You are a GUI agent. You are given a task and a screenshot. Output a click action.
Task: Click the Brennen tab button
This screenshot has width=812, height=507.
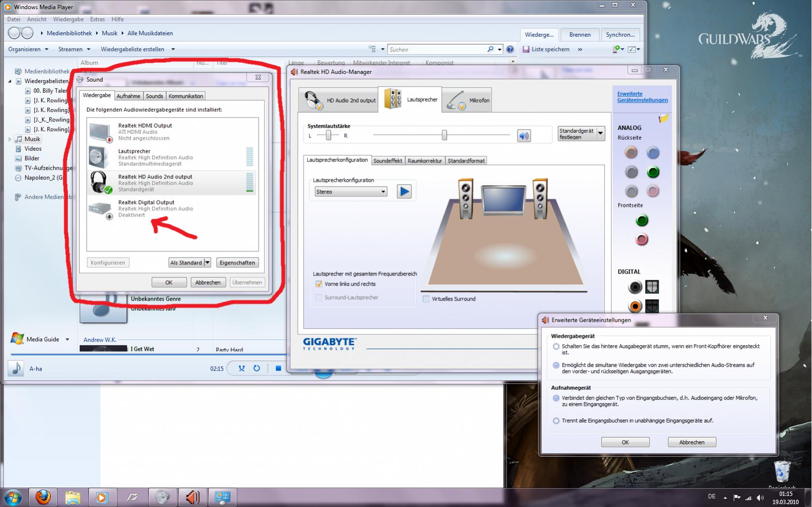580,35
